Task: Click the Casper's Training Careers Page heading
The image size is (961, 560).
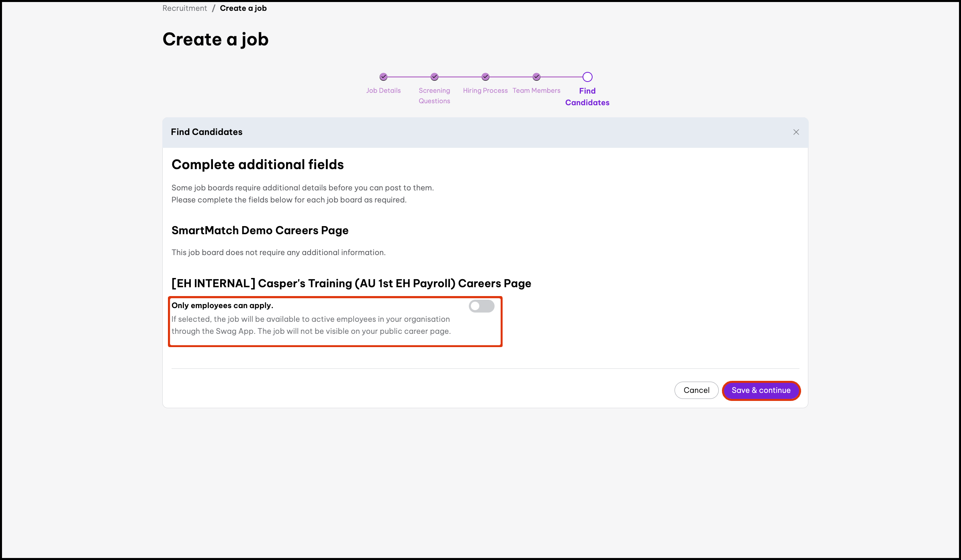Action: [351, 284]
